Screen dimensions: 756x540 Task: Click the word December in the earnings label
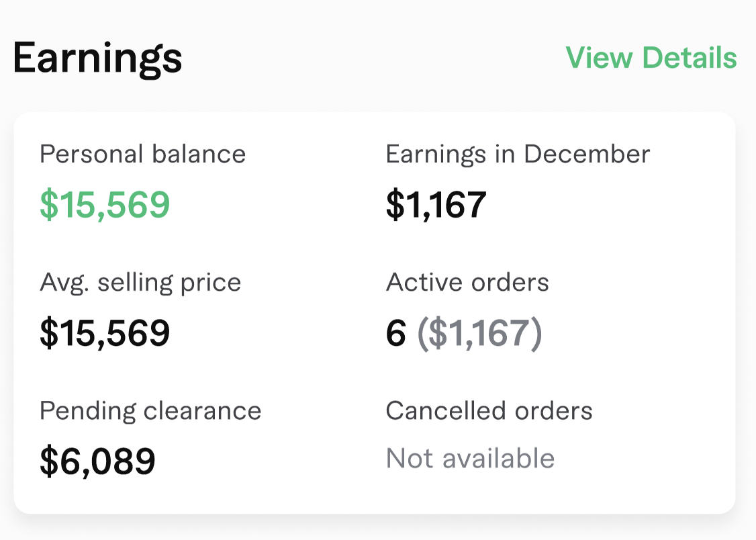(x=587, y=154)
